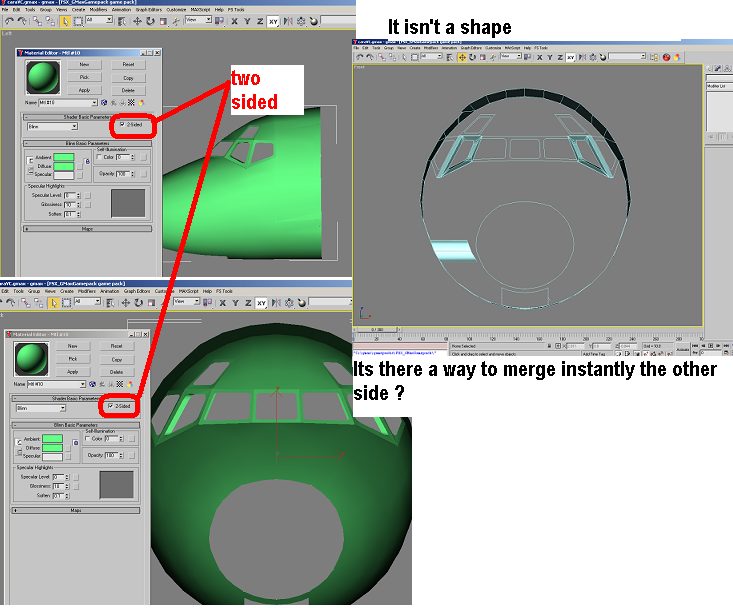Click green sphere preview in top Material Editor
The width and height of the screenshot is (733, 608).
pyautogui.click(x=43, y=78)
